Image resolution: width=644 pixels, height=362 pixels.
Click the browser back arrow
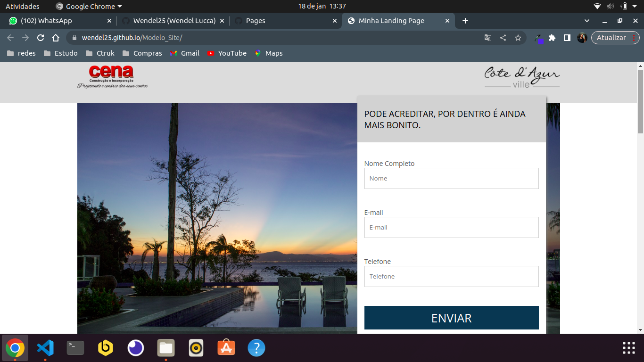[10, 37]
